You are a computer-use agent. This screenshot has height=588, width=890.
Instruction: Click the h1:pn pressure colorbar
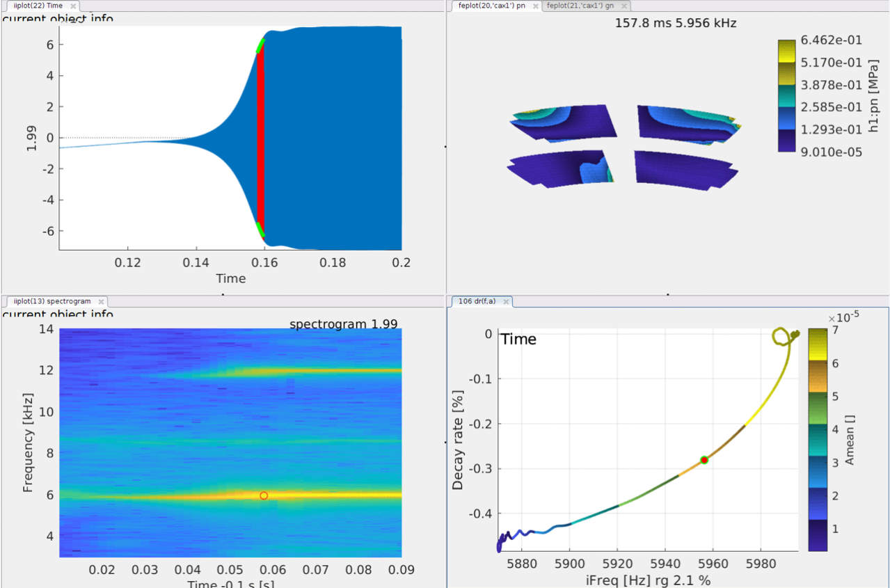tap(786, 95)
